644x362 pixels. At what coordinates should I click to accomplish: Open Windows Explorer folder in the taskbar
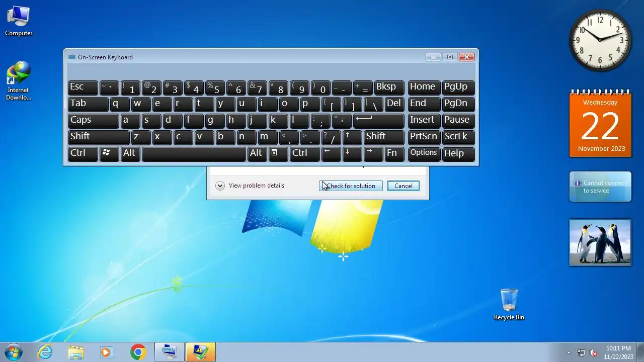pyautogui.click(x=76, y=352)
